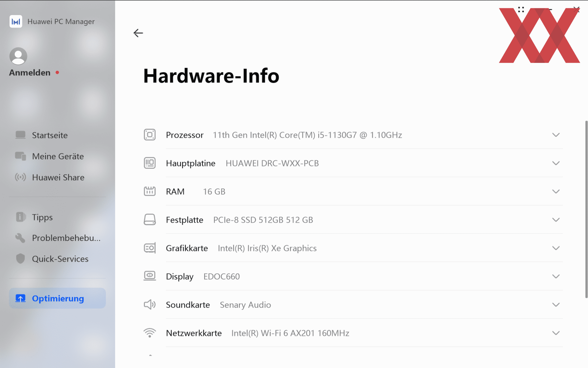Click the Prozessor label
Viewport: 588px width, 368px height.
[x=185, y=135]
